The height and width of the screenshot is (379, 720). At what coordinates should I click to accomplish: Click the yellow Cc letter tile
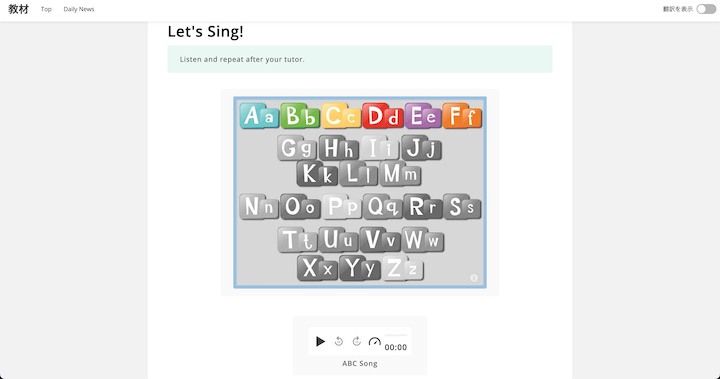(x=341, y=115)
